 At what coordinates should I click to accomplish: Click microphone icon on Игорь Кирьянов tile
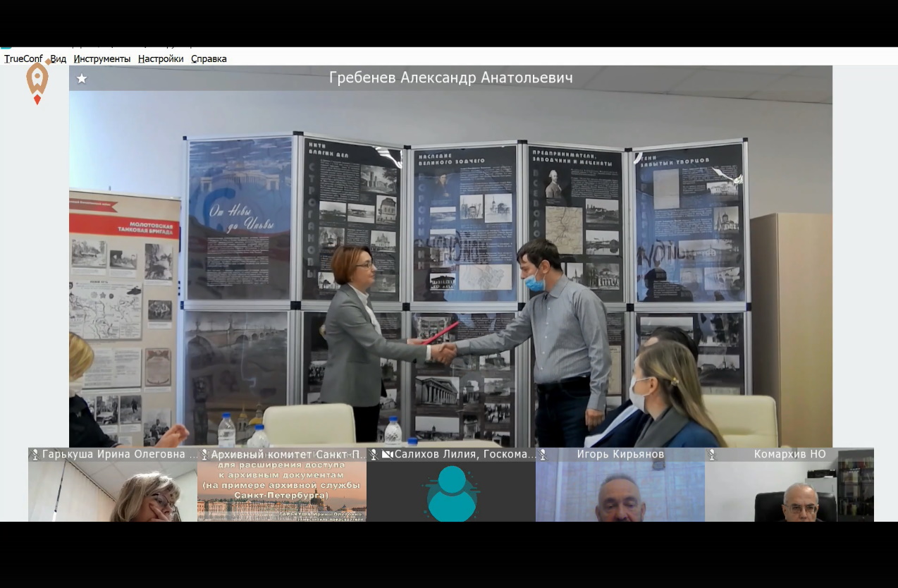tap(543, 455)
